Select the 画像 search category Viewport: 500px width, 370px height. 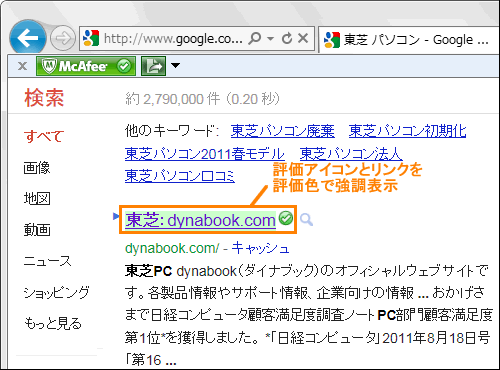tap(37, 168)
